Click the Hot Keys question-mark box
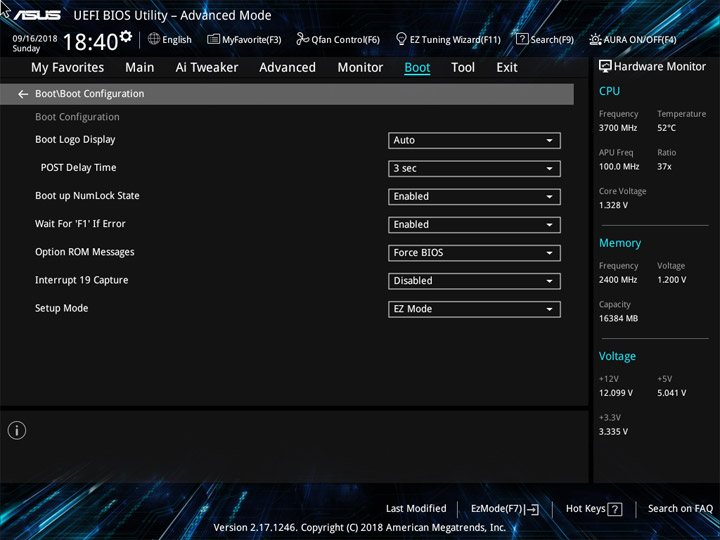 615,509
